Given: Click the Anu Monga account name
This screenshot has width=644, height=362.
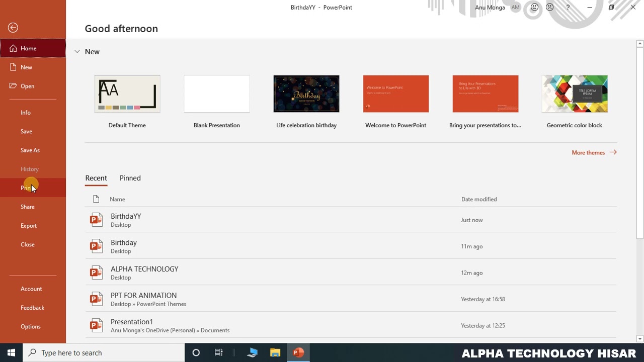Looking at the screenshot, I should point(490,8).
